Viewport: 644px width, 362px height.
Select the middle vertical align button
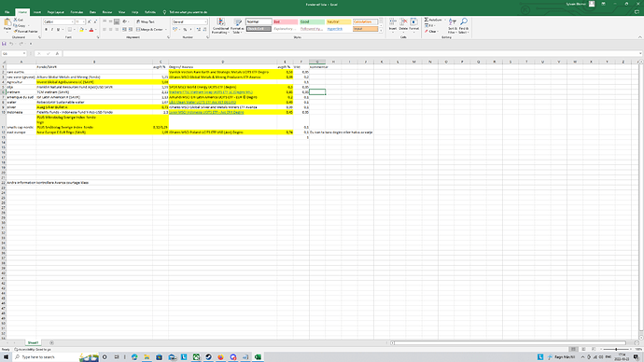(110, 21)
